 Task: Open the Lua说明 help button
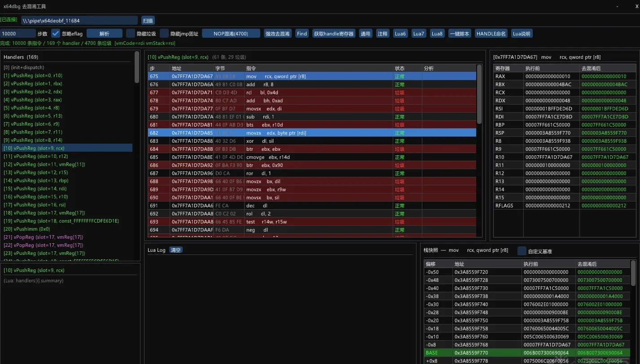click(522, 34)
